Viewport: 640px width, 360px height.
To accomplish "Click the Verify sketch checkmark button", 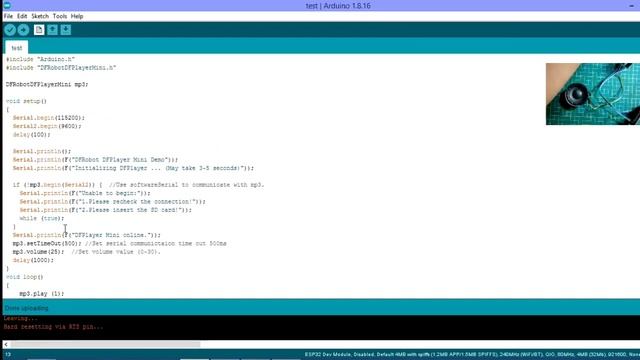I will [10, 30].
